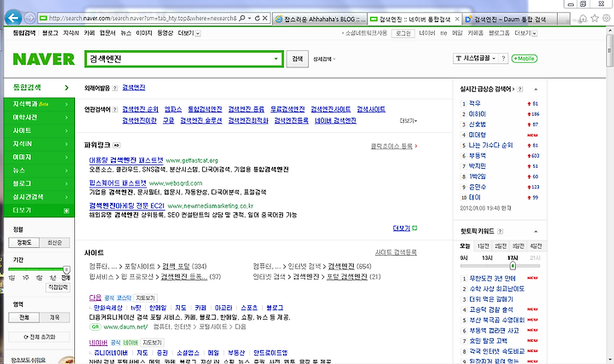
Task: Select 1일전 in hot topic keywords
Action: [x=484, y=246]
